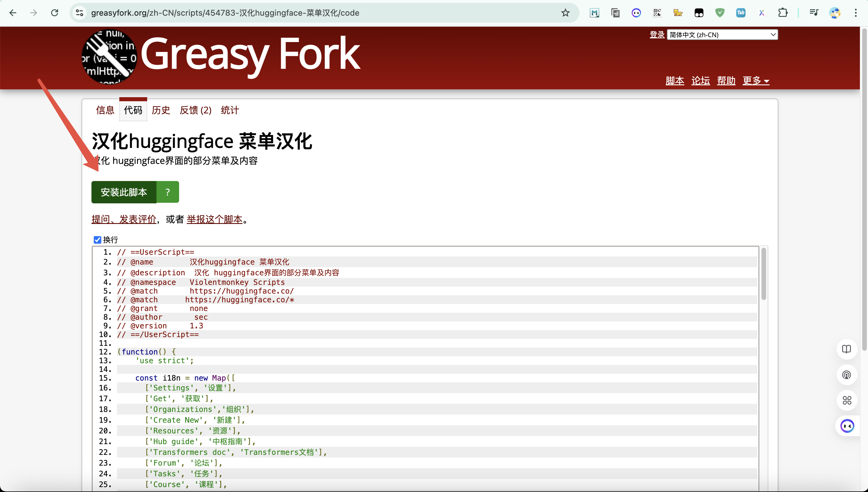Click the '@version 1.3' code line
Screen dimensions: 868x492
coord(160,326)
